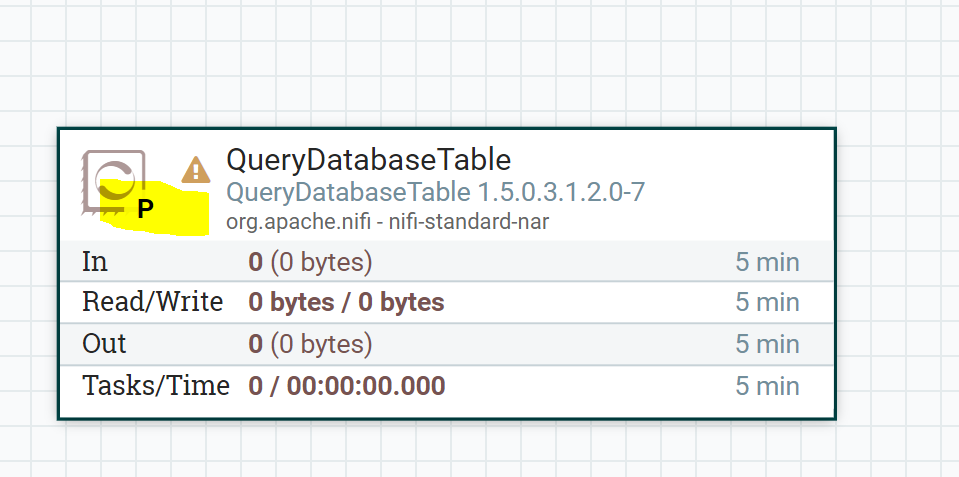959x477 pixels.
Task: Click the org.apache.nifi nifi-standard-nar bundle text
Action: 387,221
